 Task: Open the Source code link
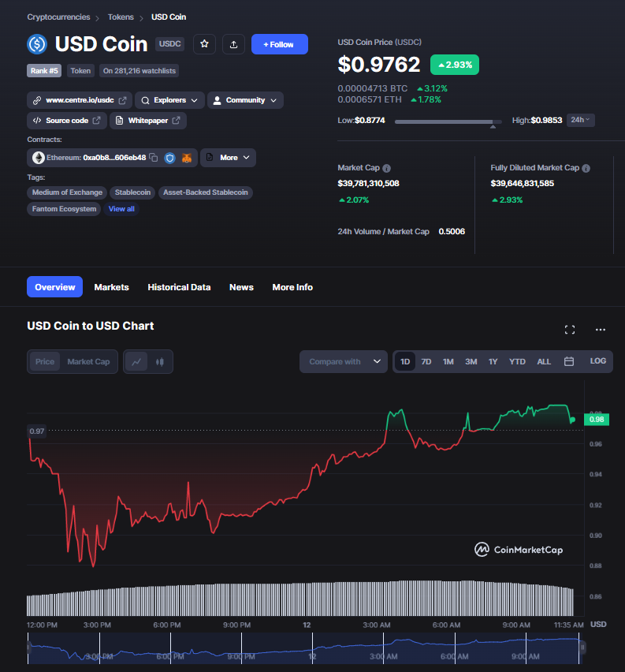point(67,121)
